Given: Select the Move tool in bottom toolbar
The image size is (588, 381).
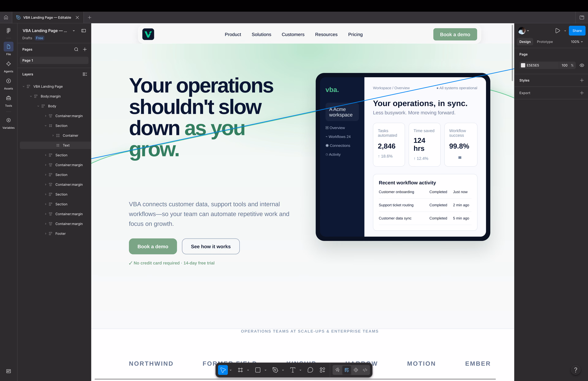Looking at the screenshot, I should point(223,370).
